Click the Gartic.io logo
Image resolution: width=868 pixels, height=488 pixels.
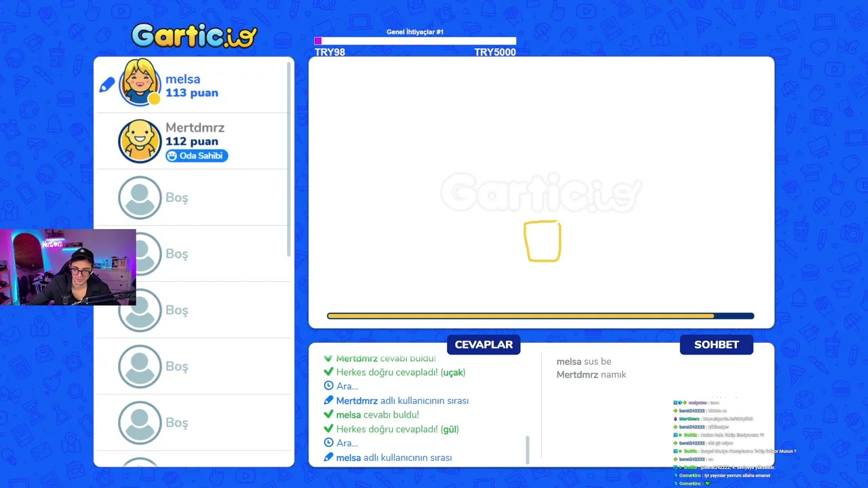(195, 35)
